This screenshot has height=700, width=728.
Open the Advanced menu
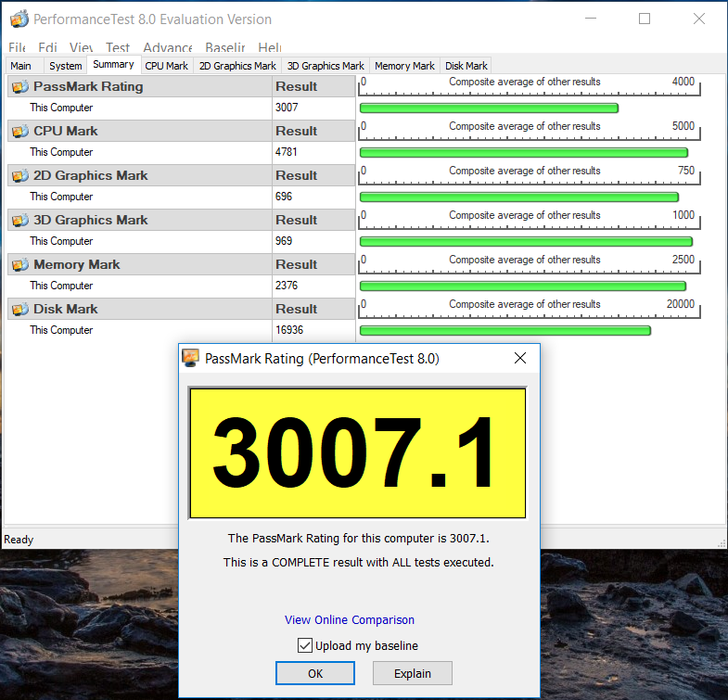pyautogui.click(x=168, y=47)
